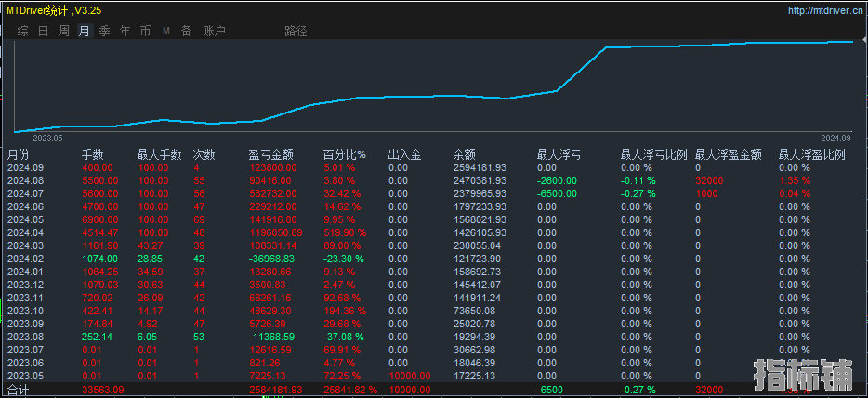Viewport: 868px width, 398px height.
Task: Click the M tab button
Action: (166, 31)
